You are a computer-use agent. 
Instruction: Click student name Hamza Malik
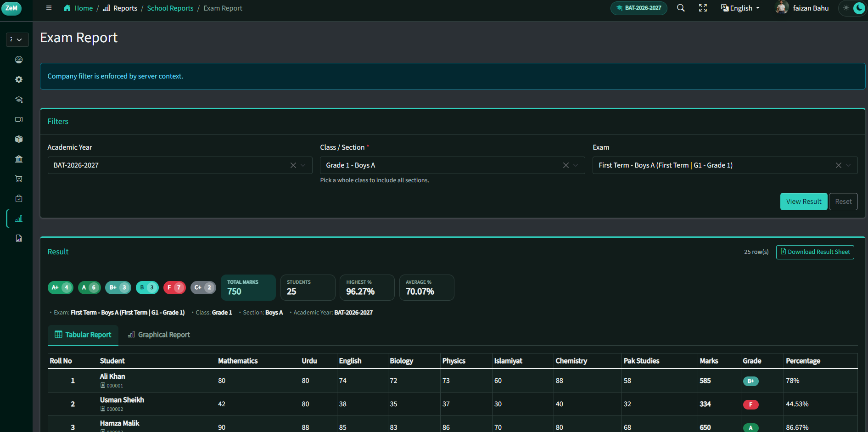120,423
